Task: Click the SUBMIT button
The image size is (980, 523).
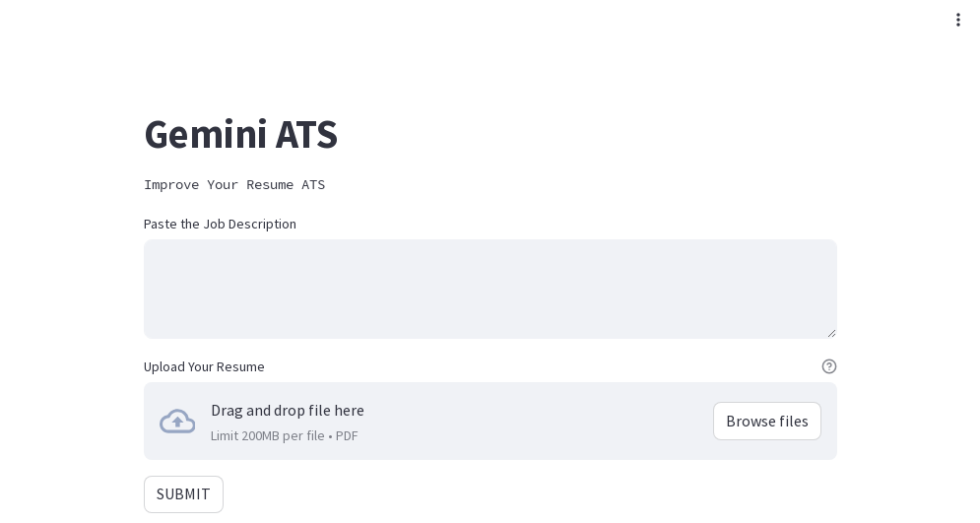Action: tap(183, 494)
